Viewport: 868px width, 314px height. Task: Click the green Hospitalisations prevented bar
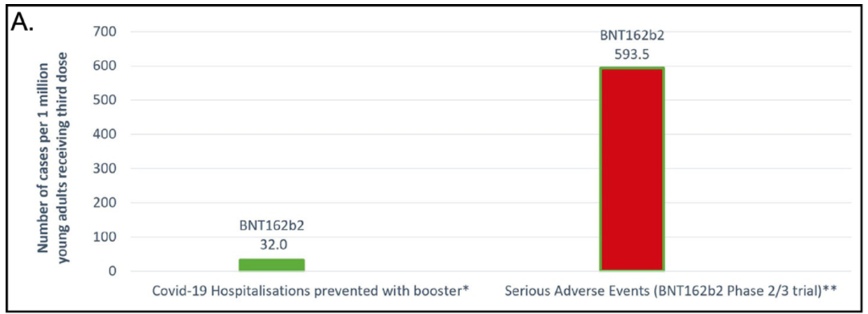pyautogui.click(x=271, y=264)
